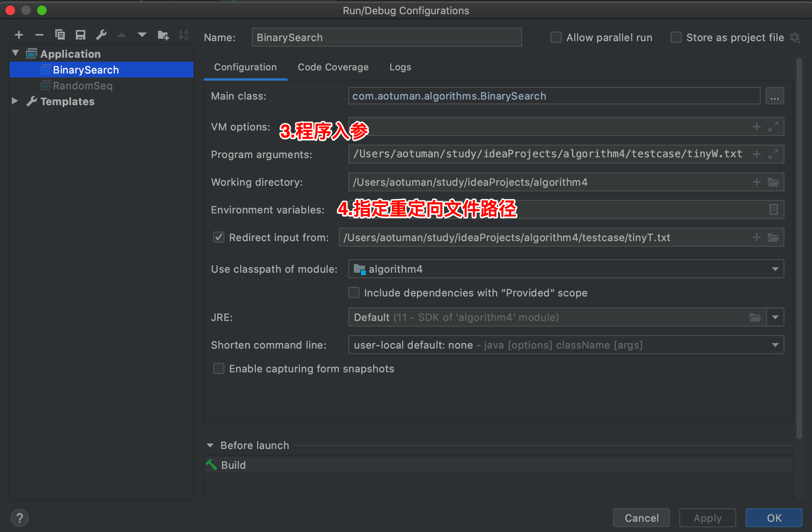Open Environment variables editor icon
The image size is (812, 532).
tap(773, 209)
